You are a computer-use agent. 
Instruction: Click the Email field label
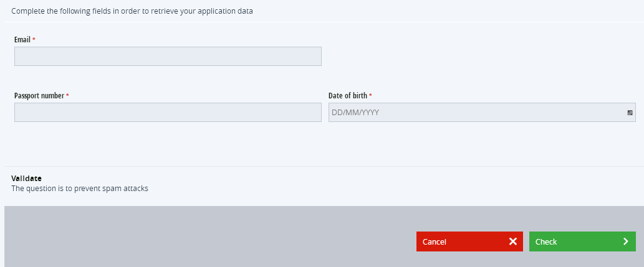(x=22, y=40)
